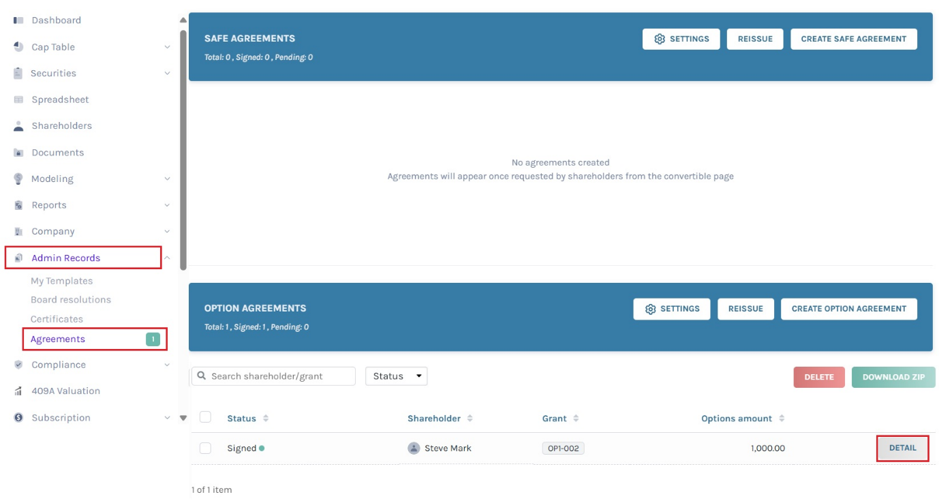
Task: Open Detail for Steve Mark agreement
Action: tap(902, 448)
